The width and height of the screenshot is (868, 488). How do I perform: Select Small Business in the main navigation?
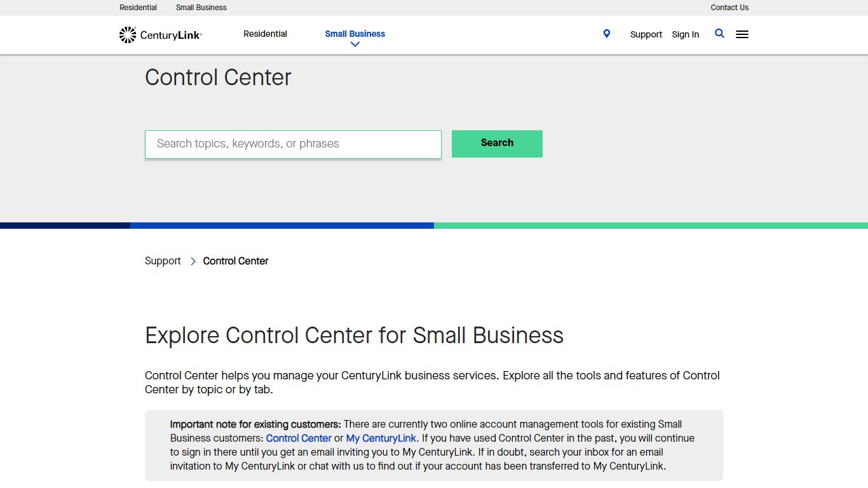click(355, 34)
